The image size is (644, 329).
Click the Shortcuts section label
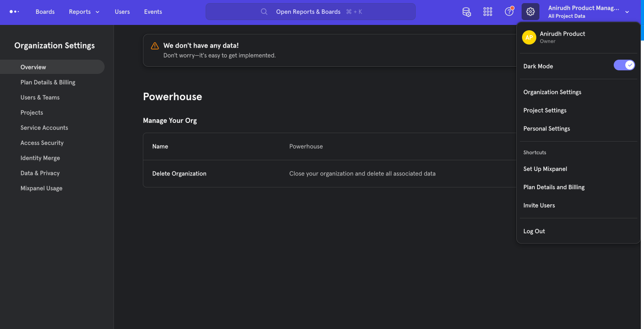[x=535, y=152]
